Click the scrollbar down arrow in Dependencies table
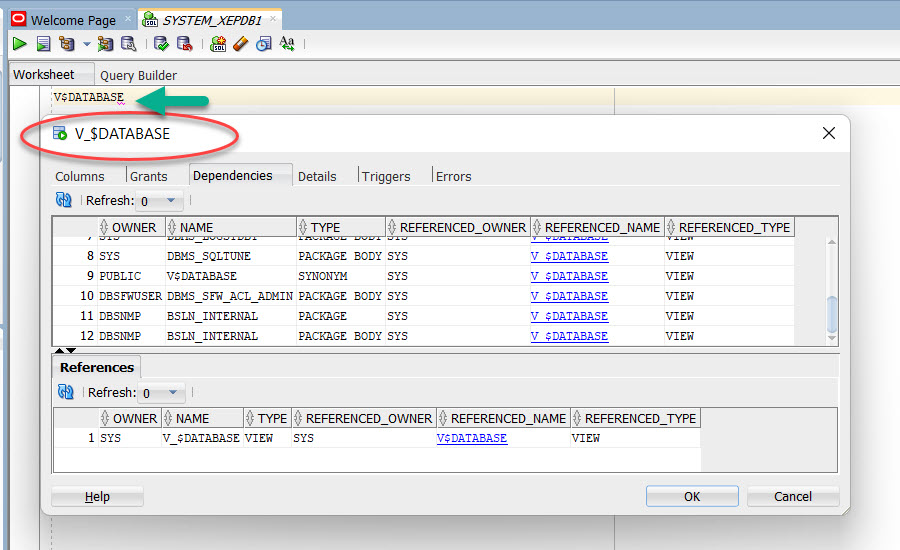Viewport: 900px width, 550px height. coord(832,338)
